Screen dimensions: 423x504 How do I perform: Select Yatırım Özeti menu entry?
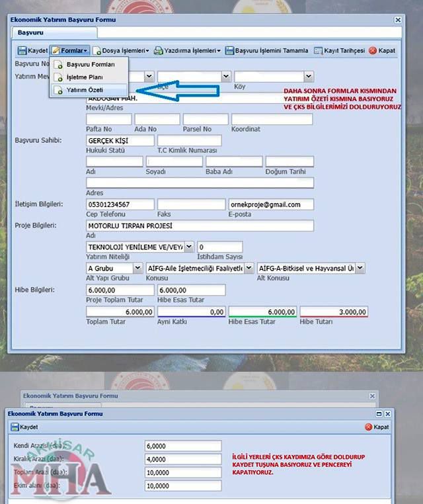tap(90, 90)
